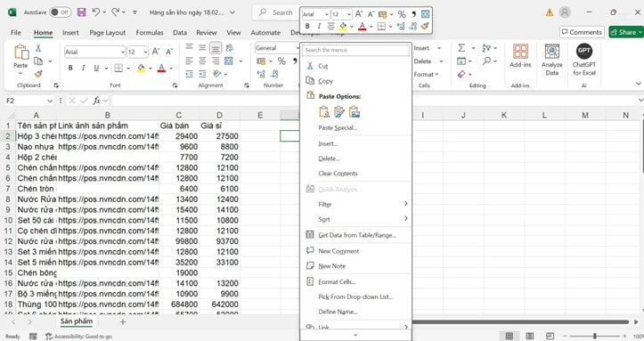Click the Merge & Center icon in ribbon
Screen dimensions: 644x341
coord(229,61)
